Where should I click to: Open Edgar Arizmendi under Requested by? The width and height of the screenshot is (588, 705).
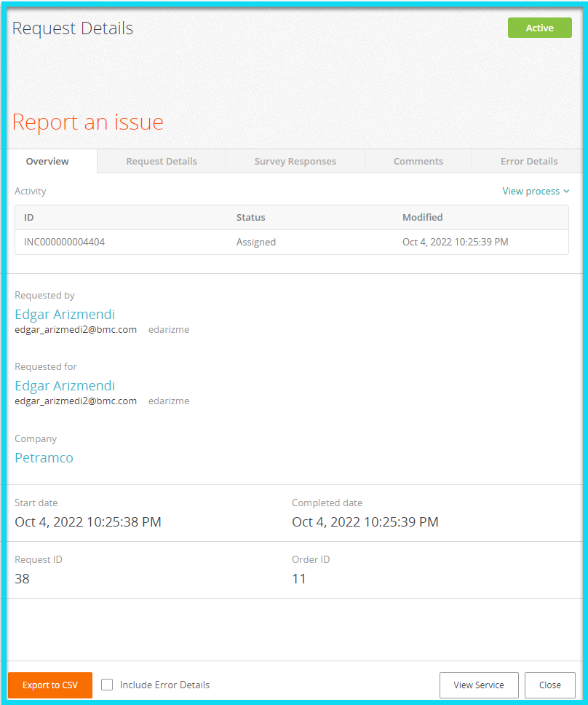(x=65, y=314)
